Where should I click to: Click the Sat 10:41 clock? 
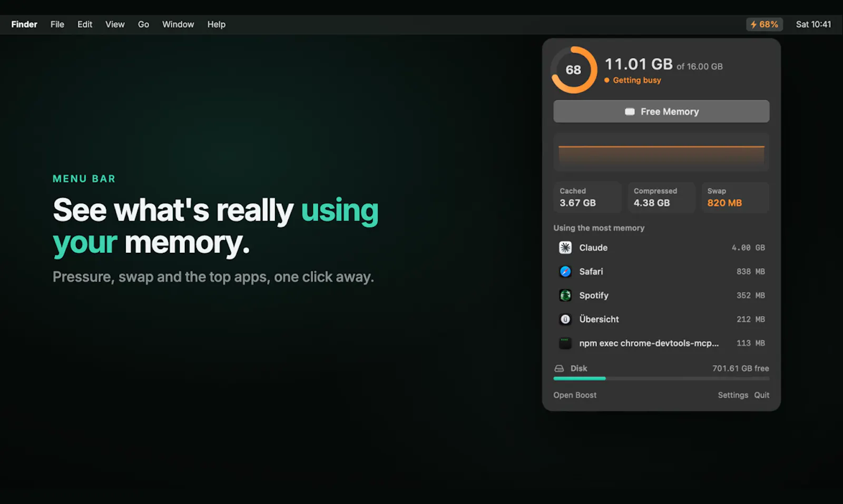pos(813,24)
